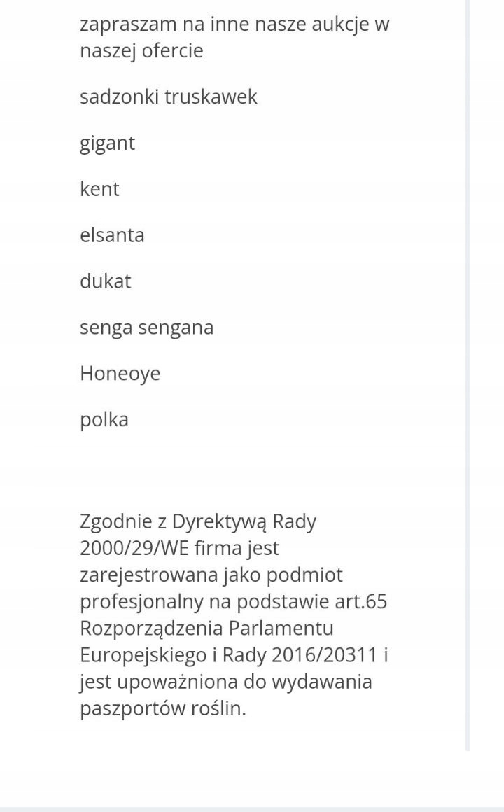Click 'jest upoważniona do wydawania' line
Image resolution: width=504 pixels, height=812 pixels.
[x=226, y=682]
